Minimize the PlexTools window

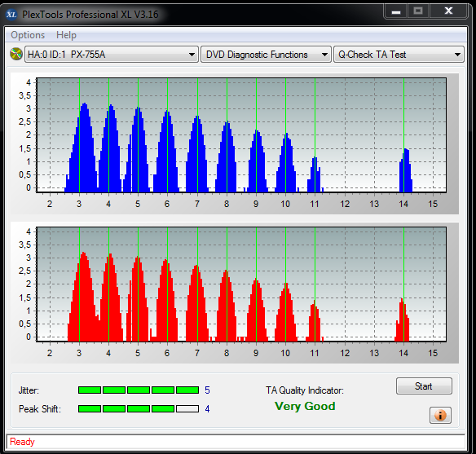tap(396, 11)
